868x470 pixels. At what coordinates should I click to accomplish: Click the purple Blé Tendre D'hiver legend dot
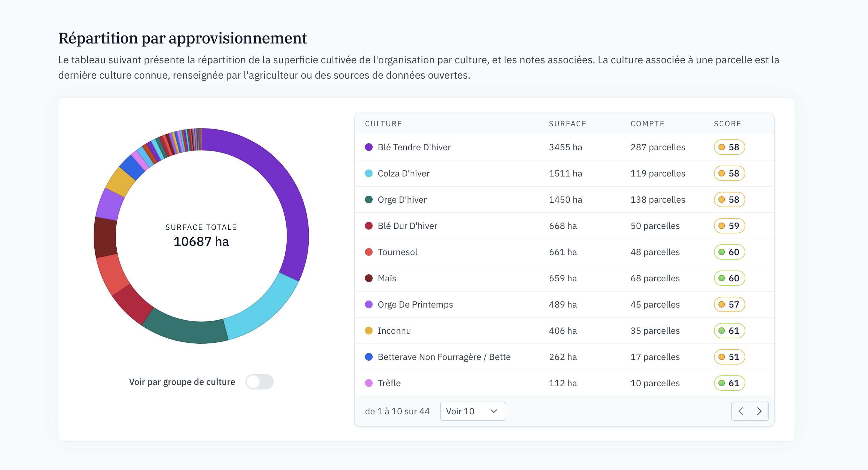tap(368, 147)
